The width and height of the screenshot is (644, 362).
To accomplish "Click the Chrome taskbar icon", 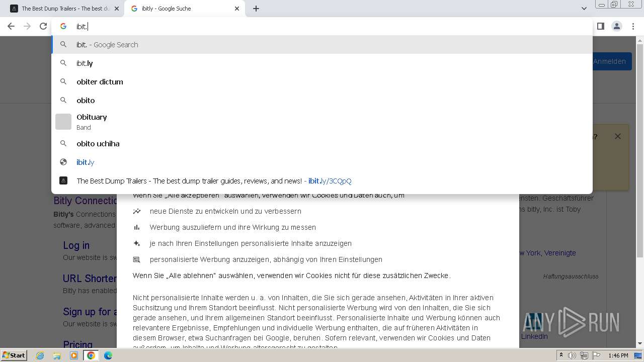I will tap(91, 355).
